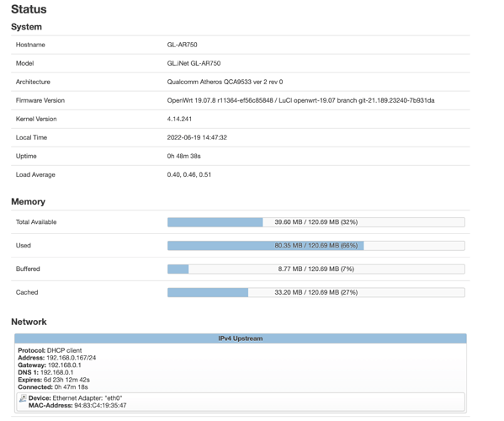Click the System section heading

click(26, 27)
